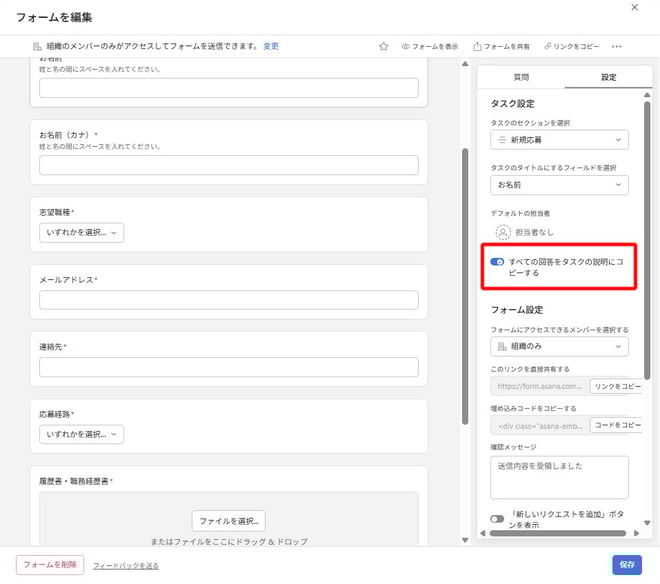Click the horizontal scrollbar in settings panel
The width and height of the screenshot is (660, 584).
click(x=560, y=534)
